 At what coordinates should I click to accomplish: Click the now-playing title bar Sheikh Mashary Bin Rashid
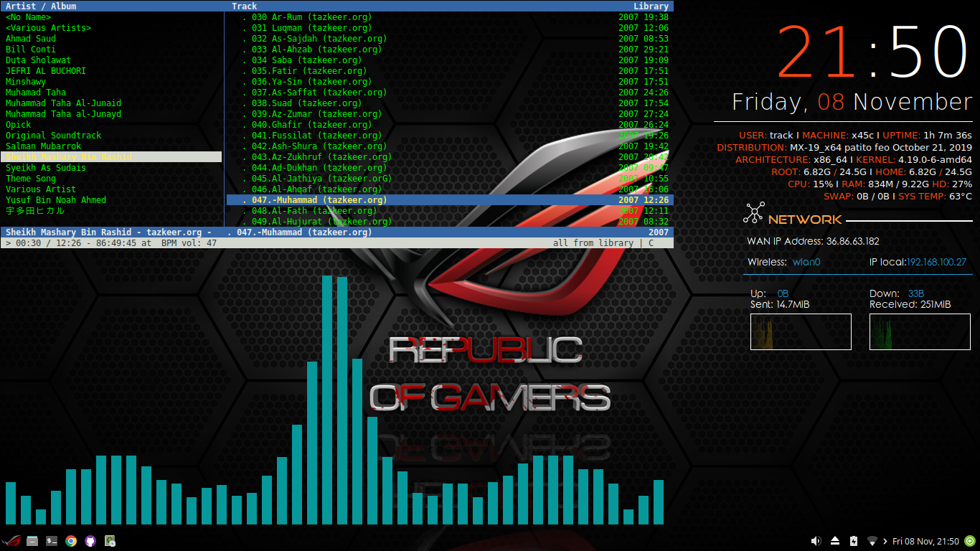coord(337,232)
